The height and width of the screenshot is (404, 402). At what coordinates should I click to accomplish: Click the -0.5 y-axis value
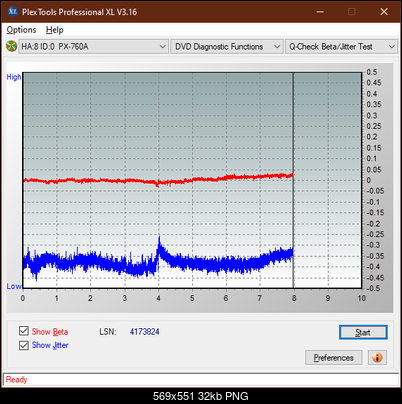point(373,288)
